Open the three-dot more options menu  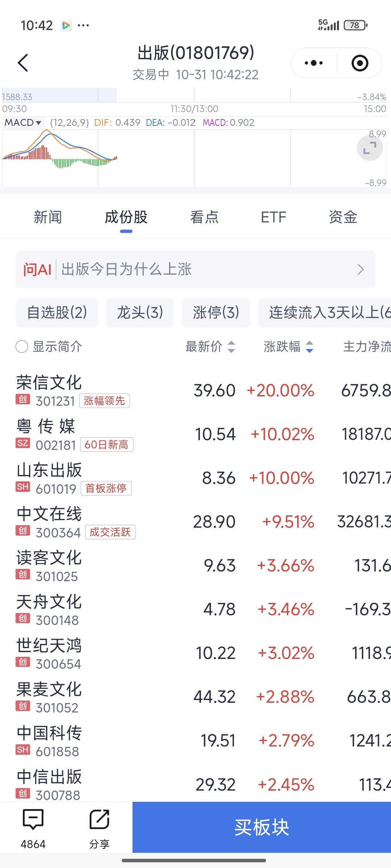pyautogui.click(x=314, y=63)
